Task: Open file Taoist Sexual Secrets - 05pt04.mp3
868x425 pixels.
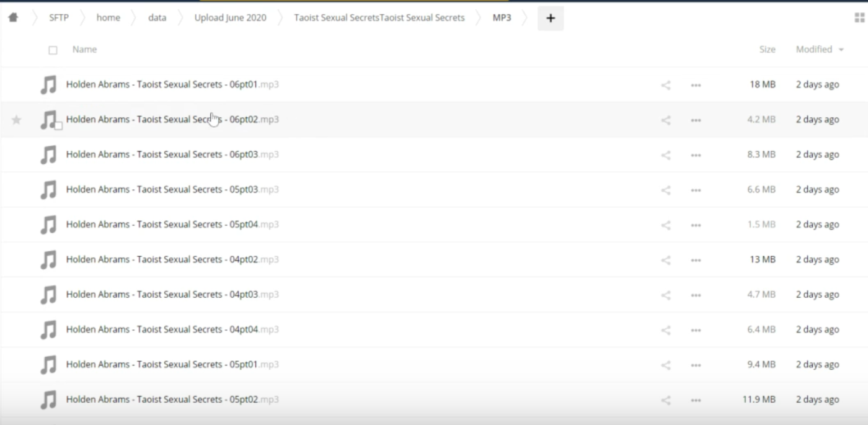Action: coord(172,225)
